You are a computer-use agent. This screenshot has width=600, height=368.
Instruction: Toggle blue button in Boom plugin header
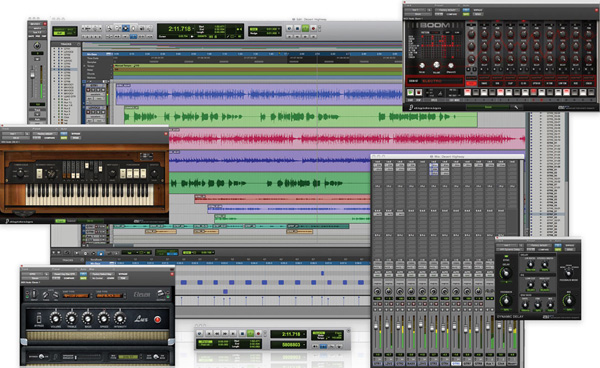click(466, 10)
